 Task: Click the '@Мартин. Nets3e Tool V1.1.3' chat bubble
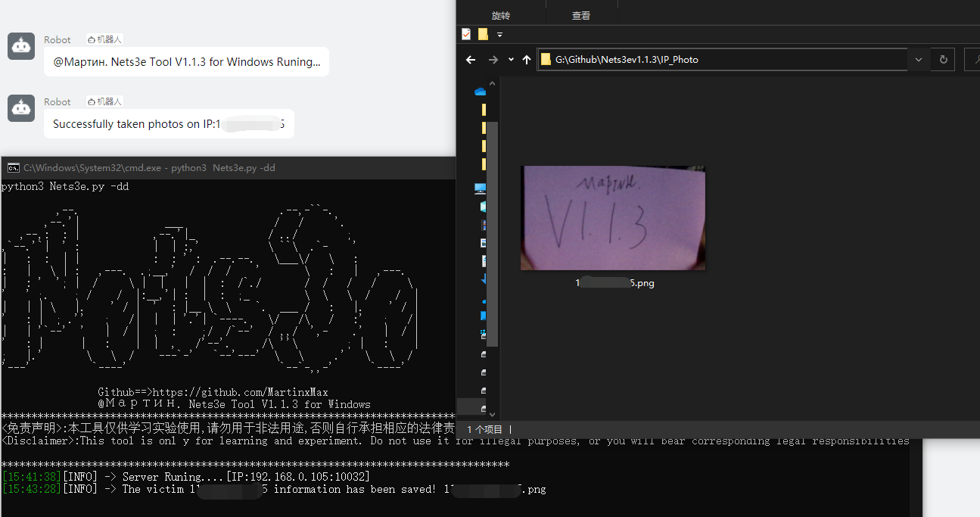pos(186,62)
